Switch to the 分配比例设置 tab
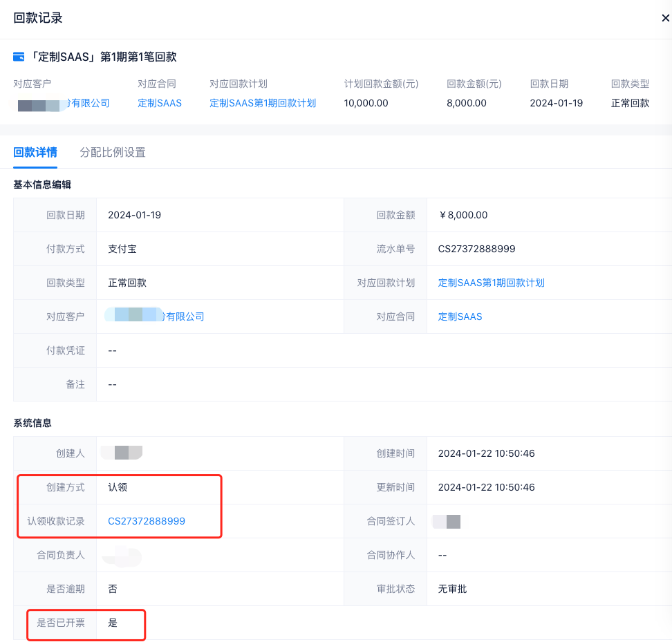 pyautogui.click(x=113, y=153)
